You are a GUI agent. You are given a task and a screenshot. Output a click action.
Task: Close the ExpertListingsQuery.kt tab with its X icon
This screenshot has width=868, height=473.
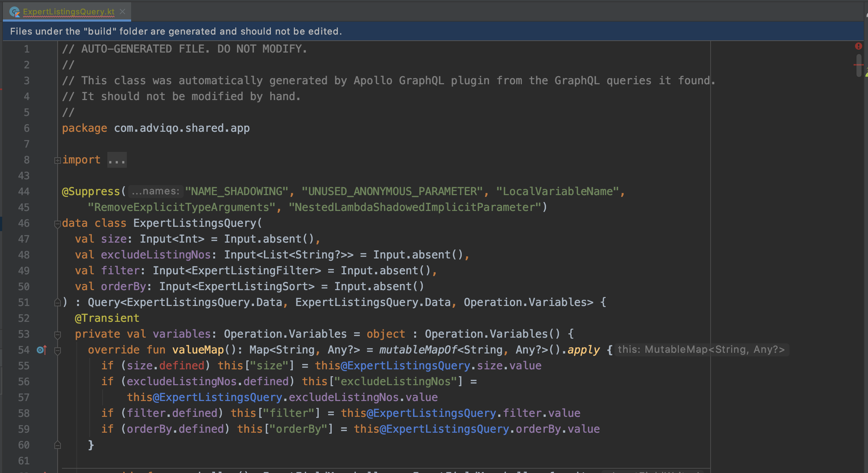click(x=123, y=12)
